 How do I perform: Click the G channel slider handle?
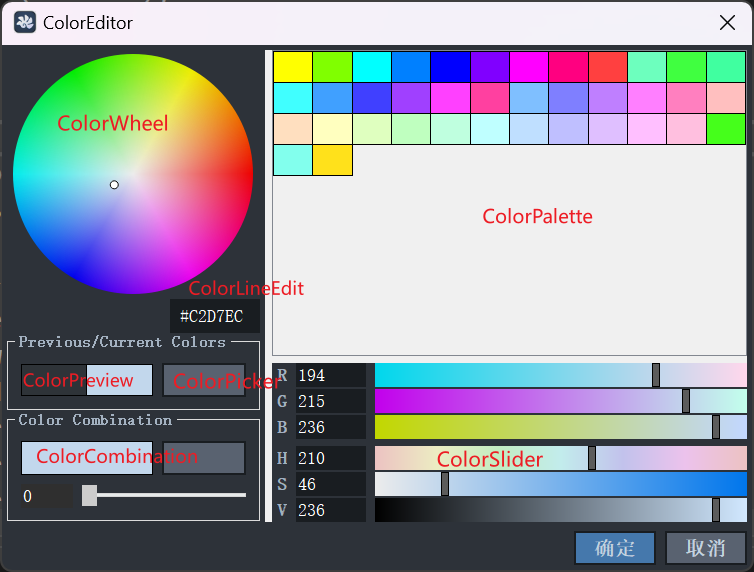pyautogui.click(x=686, y=401)
